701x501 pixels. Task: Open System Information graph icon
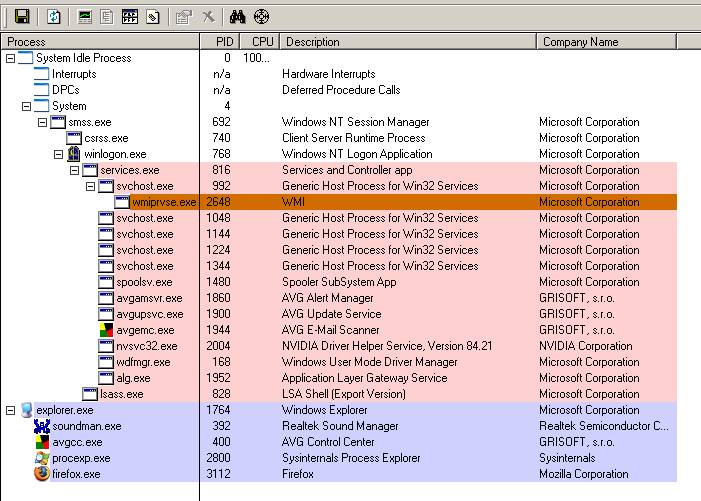point(84,17)
